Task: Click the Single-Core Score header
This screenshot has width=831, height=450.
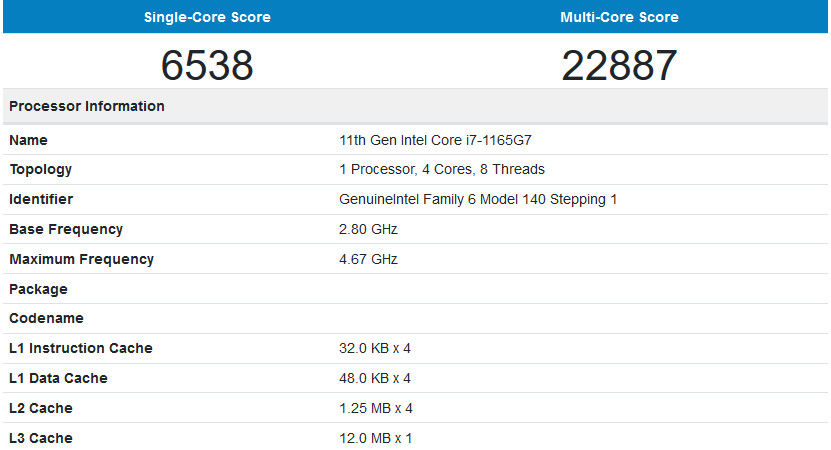Action: pos(207,17)
